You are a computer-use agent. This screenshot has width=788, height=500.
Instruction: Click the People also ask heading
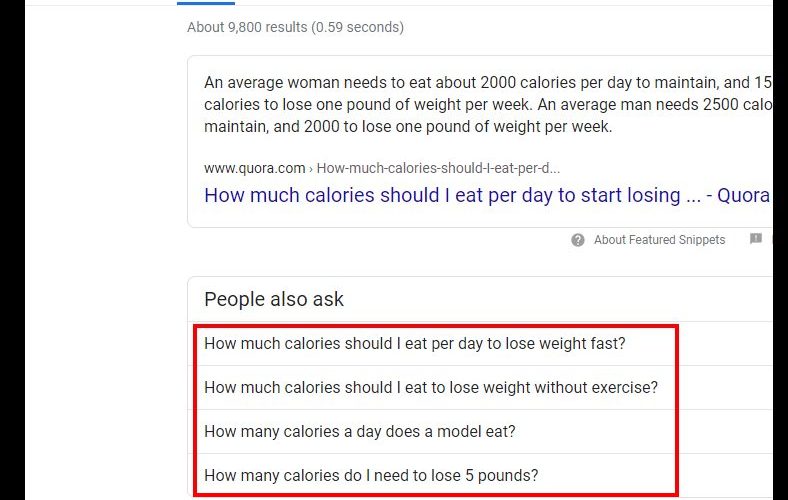(x=273, y=299)
